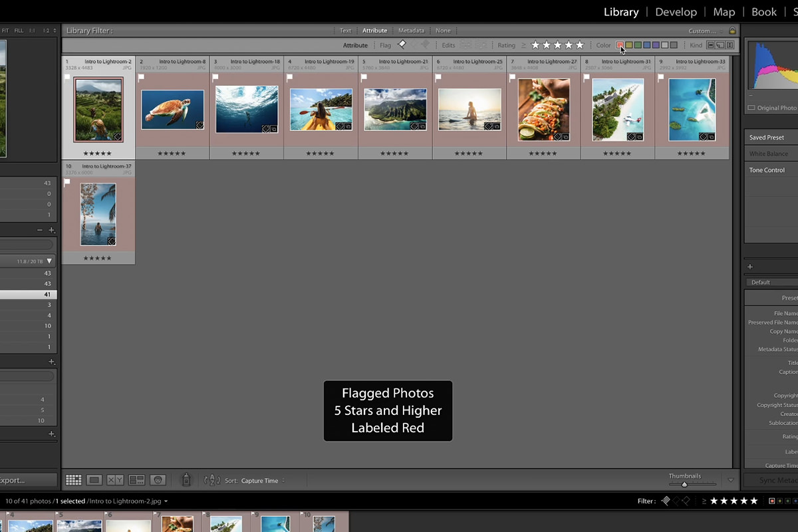The width and height of the screenshot is (798, 532).
Task: Select the Metadata filter tab
Action: coord(411,30)
